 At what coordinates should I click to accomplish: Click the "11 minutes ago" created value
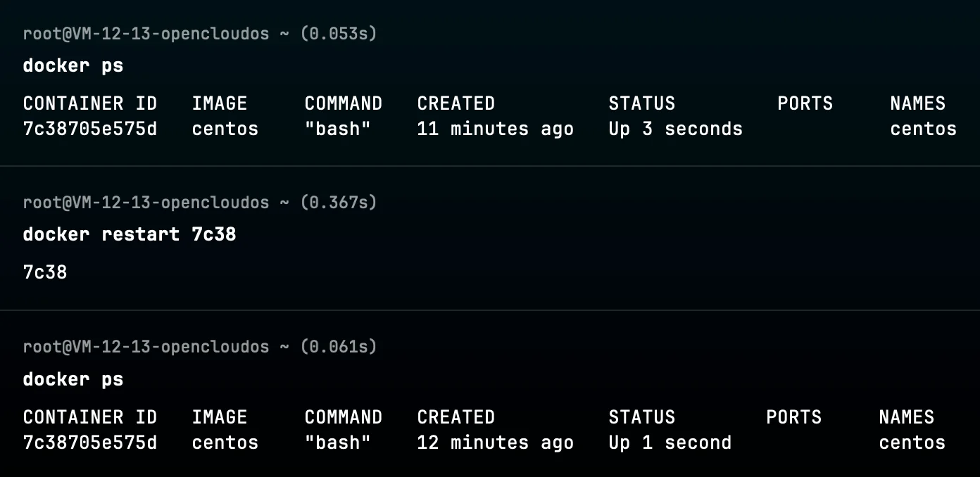tap(495, 129)
